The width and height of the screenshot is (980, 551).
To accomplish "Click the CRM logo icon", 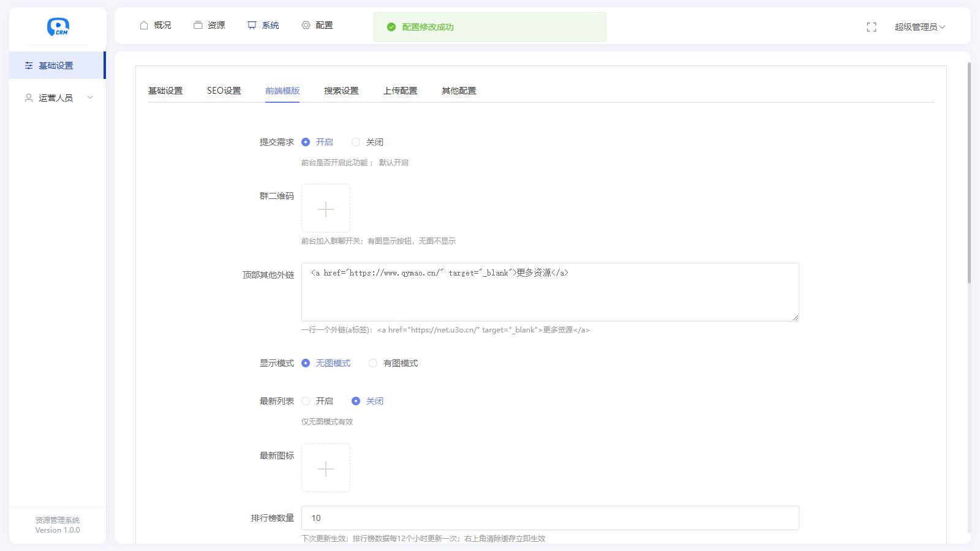I will (x=58, y=27).
